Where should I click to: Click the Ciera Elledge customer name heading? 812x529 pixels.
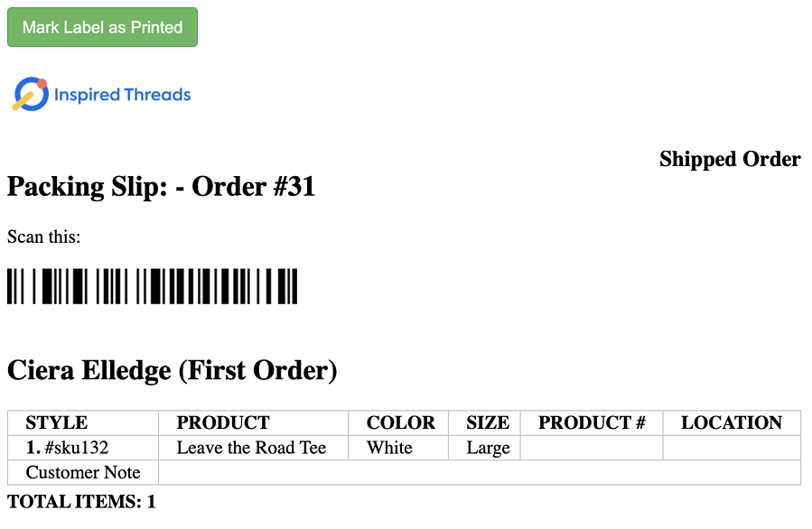(172, 371)
